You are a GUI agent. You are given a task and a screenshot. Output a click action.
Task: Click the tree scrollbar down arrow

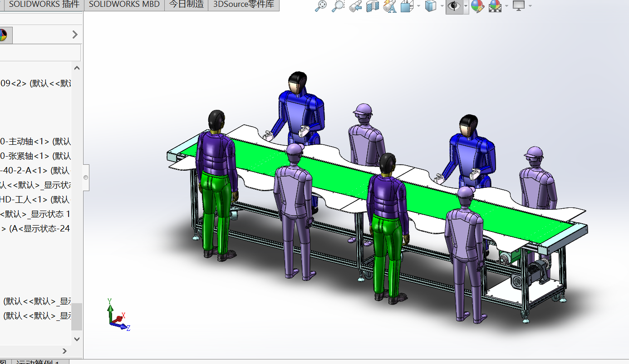click(x=77, y=339)
